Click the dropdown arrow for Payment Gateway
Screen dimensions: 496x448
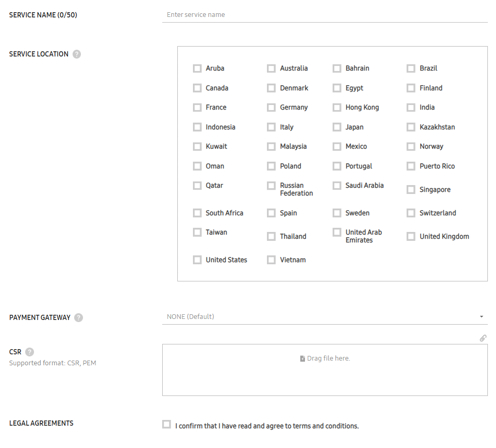coord(481,317)
